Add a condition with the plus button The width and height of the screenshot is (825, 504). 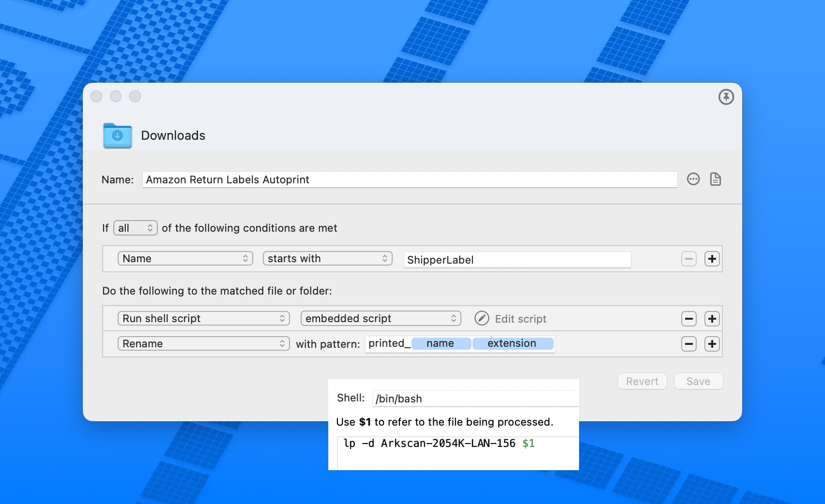pos(712,259)
